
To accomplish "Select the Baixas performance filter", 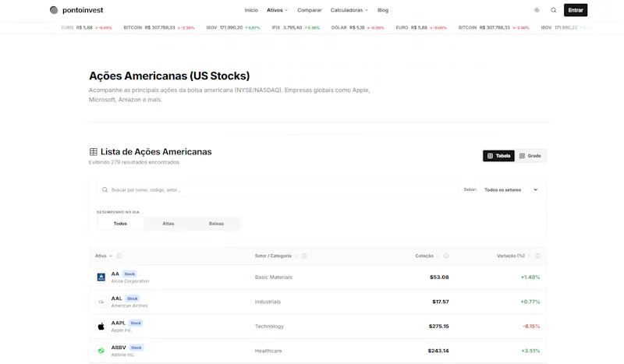I will [216, 224].
